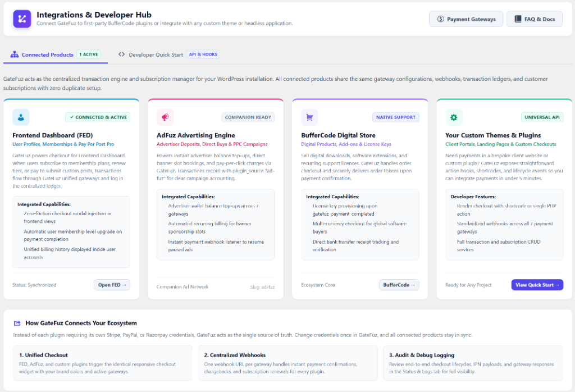The height and width of the screenshot is (392, 575).
Task: Open FAQ & Docs
Action: click(535, 19)
